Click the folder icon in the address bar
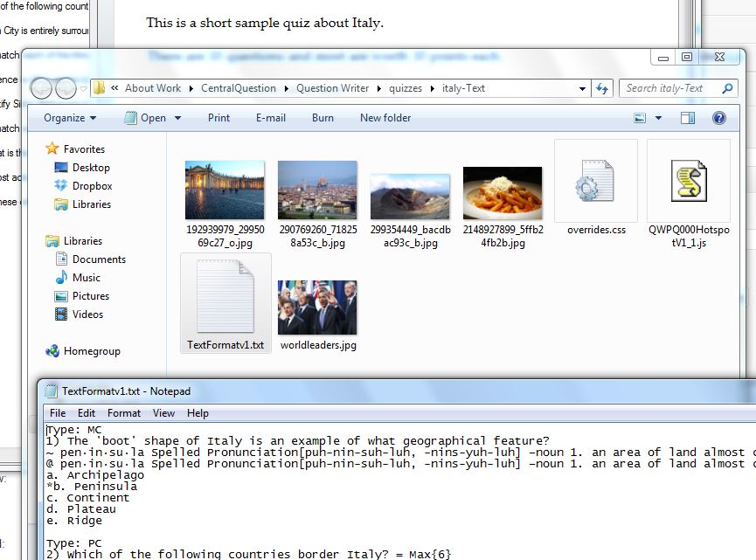The image size is (756, 560). click(100, 87)
